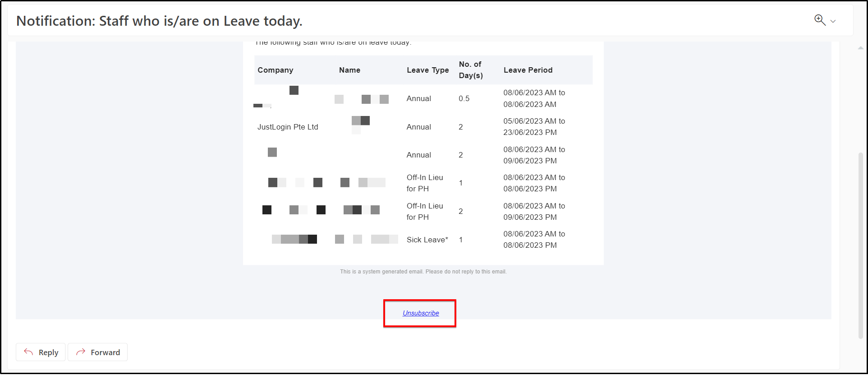Forward the leave notification email
The height and width of the screenshot is (375, 868).
tap(97, 352)
